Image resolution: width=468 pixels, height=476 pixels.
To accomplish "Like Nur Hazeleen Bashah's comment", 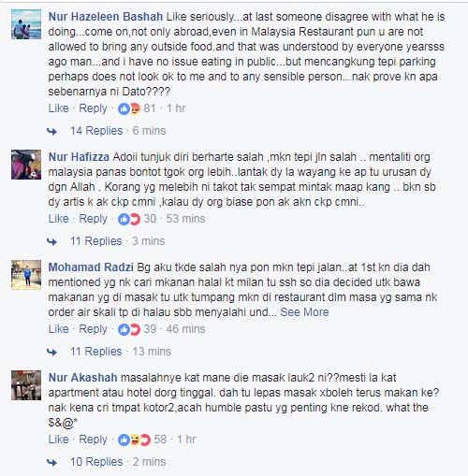I will [58, 108].
